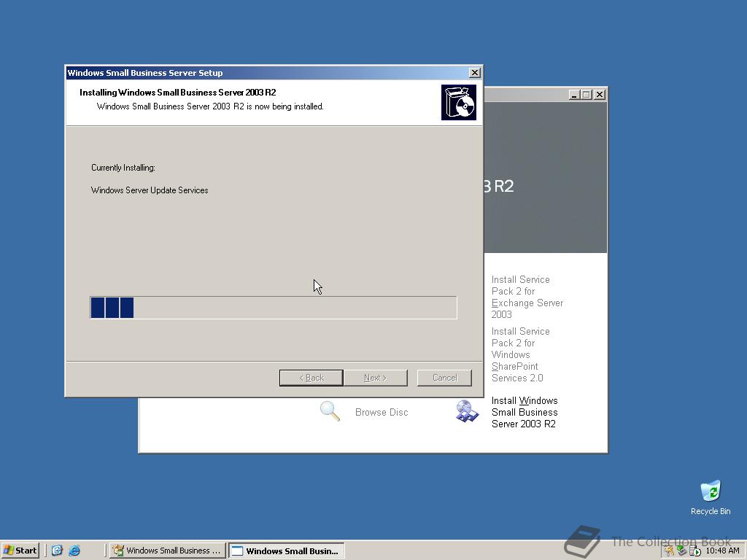Click the Safely Remove Hardware tray icon
This screenshot has width=747, height=560.
click(x=682, y=551)
